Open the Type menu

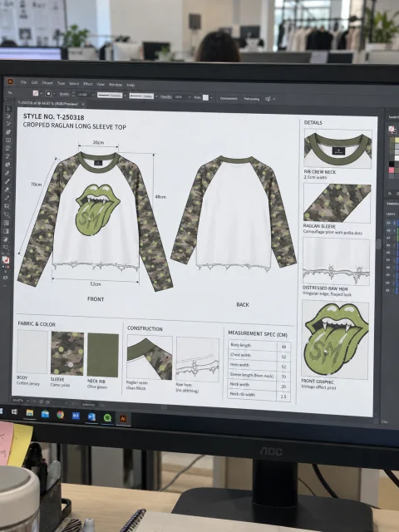(61, 83)
